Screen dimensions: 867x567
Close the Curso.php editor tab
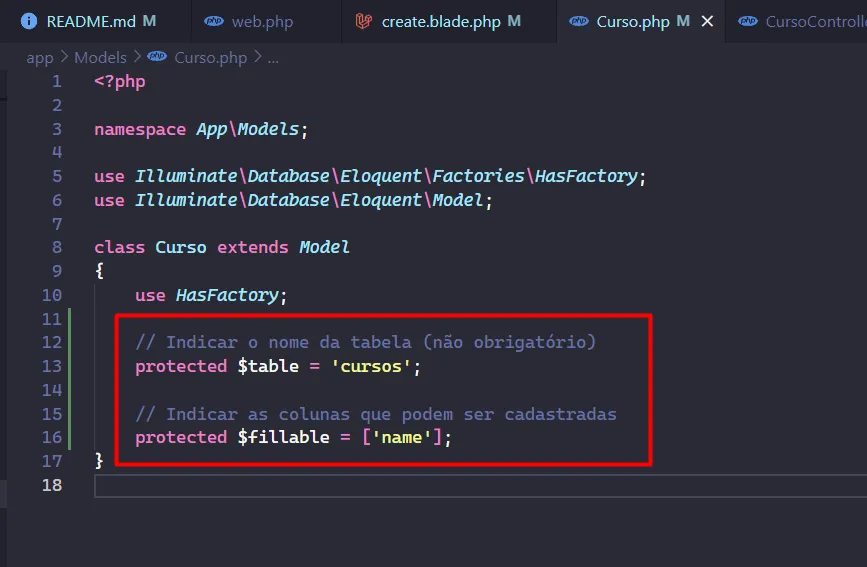708,21
